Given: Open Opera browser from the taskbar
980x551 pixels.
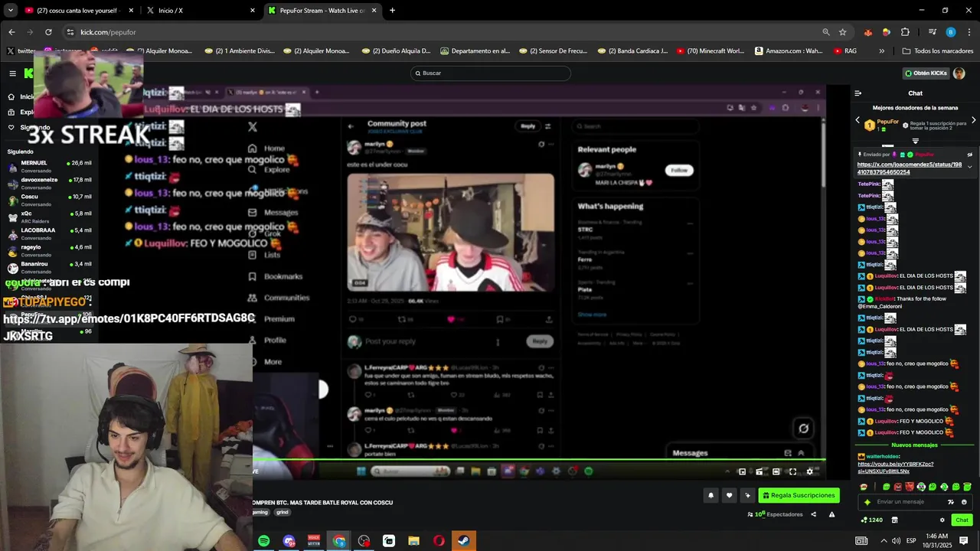Looking at the screenshot, I should coord(439,541).
